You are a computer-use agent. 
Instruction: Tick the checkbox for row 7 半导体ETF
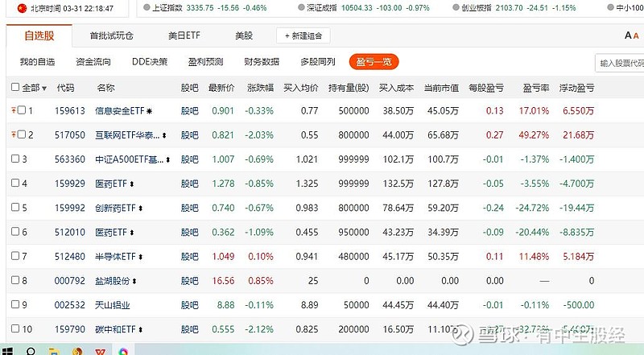15,255
